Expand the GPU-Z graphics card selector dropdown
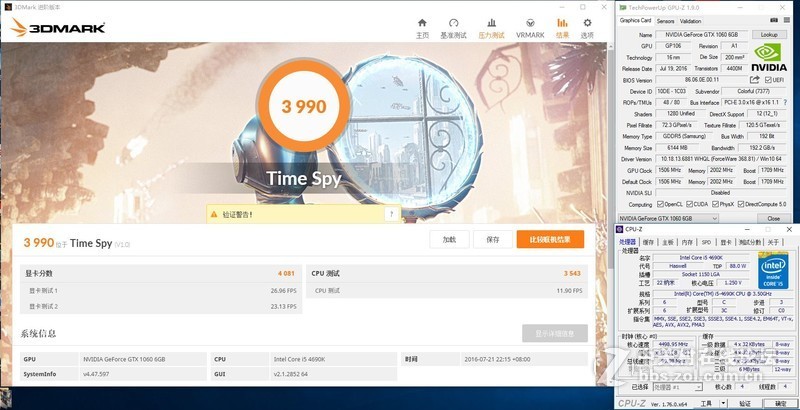 [x=714, y=218]
